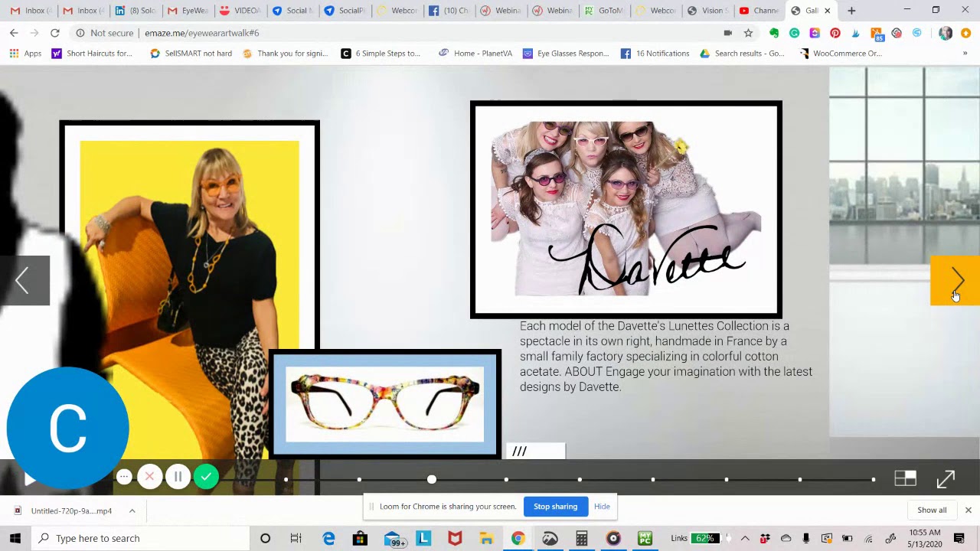Enter fullscreen presentation mode
The width and height of the screenshot is (980, 551).
click(946, 479)
